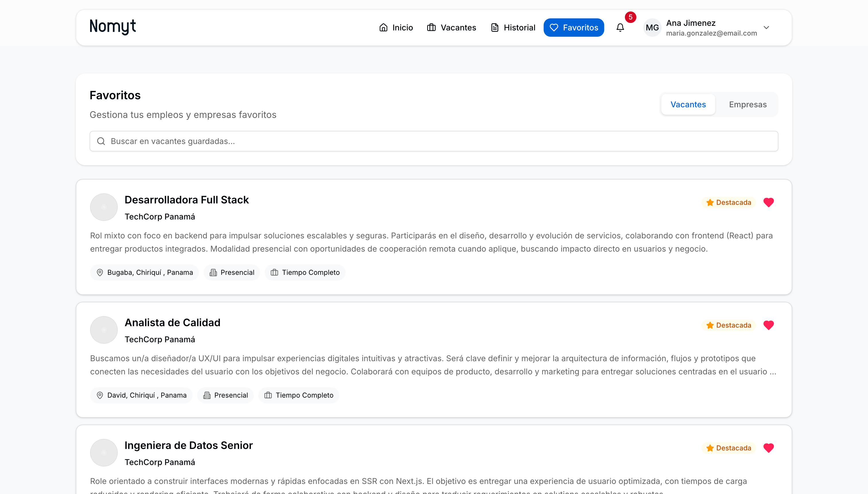This screenshot has width=868, height=494.
Task: Open Historial via its document icon
Action: (494, 28)
